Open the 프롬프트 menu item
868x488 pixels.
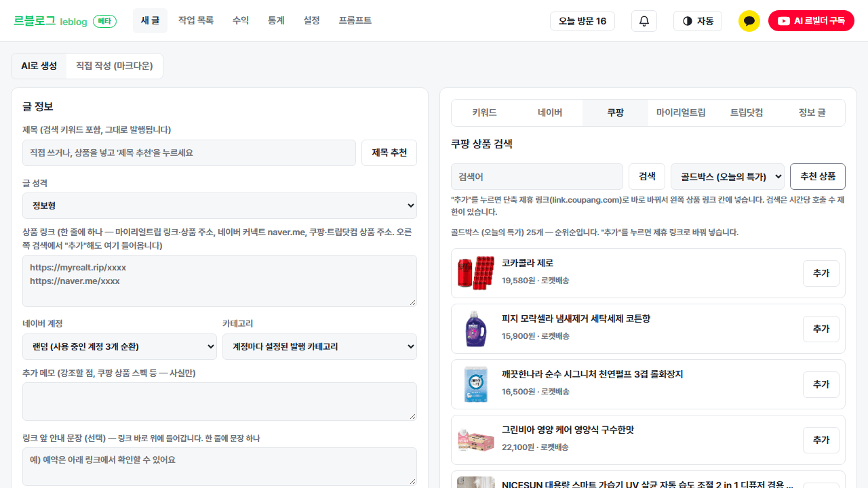coord(355,21)
